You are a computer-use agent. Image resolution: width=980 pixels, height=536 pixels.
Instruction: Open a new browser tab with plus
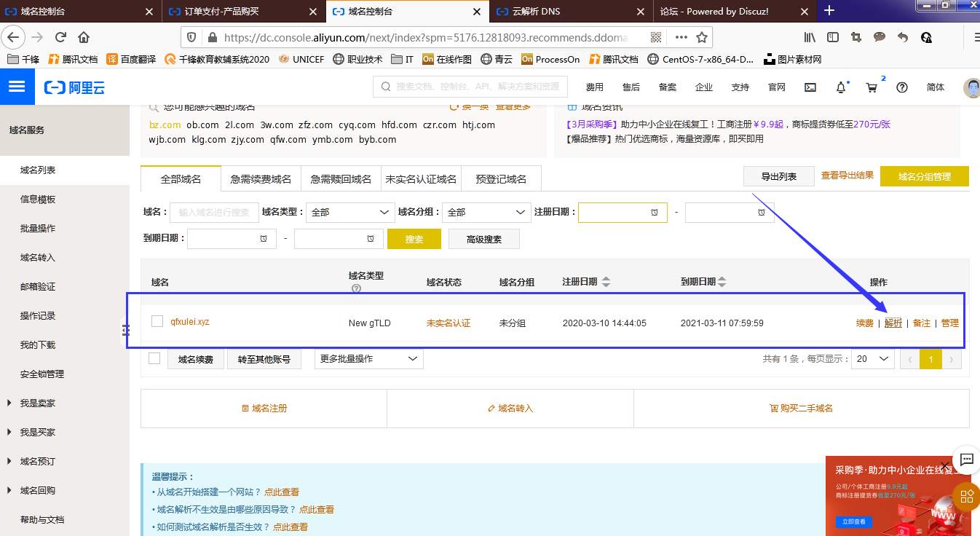tap(829, 10)
